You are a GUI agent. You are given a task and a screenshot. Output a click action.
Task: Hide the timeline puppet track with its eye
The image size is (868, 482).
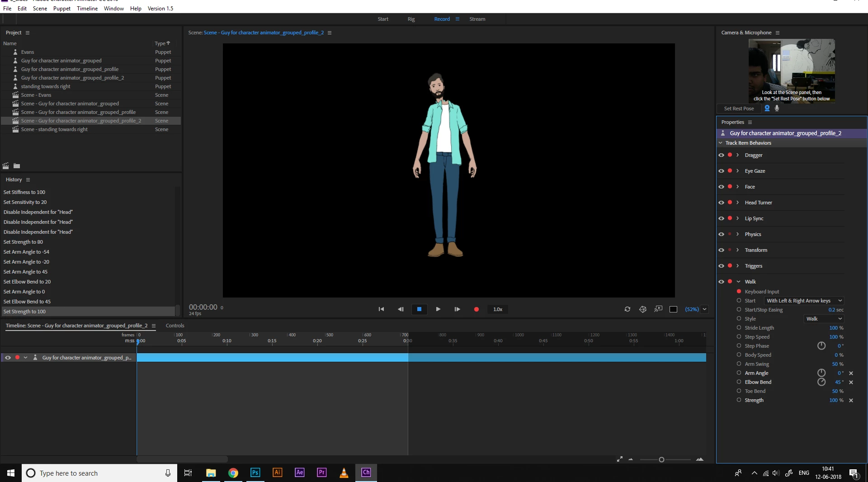pos(8,358)
